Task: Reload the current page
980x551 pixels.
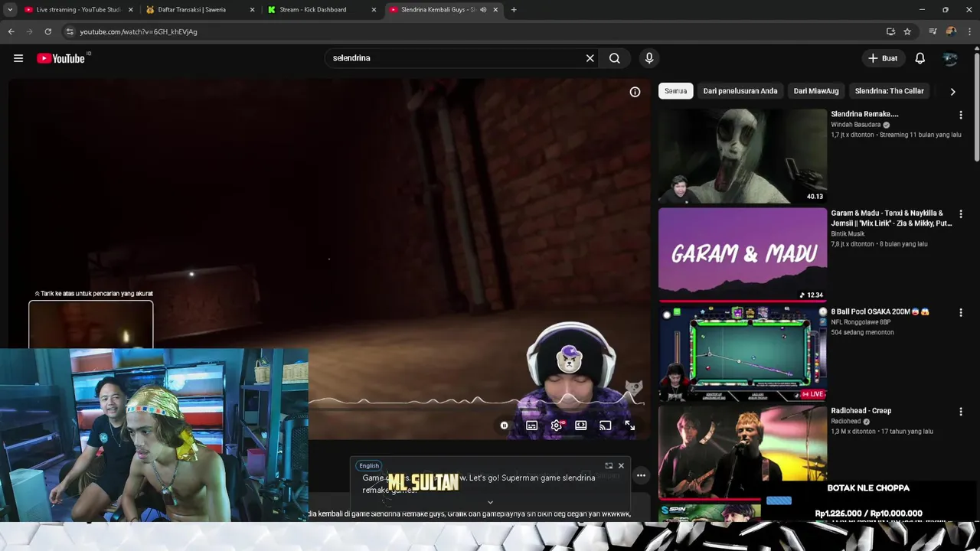Action: tap(47, 31)
